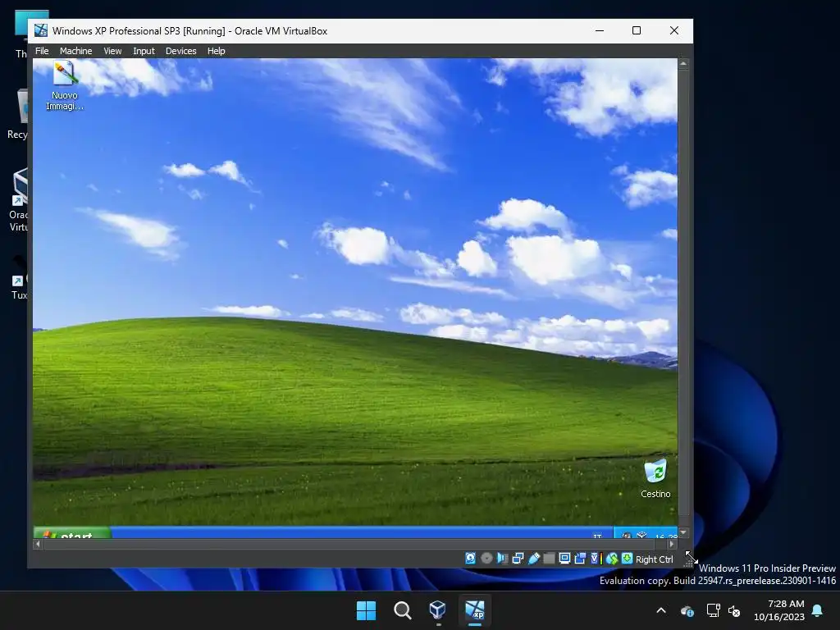Select the Nuovo Immagi... desktop icon in XP

[x=65, y=86]
